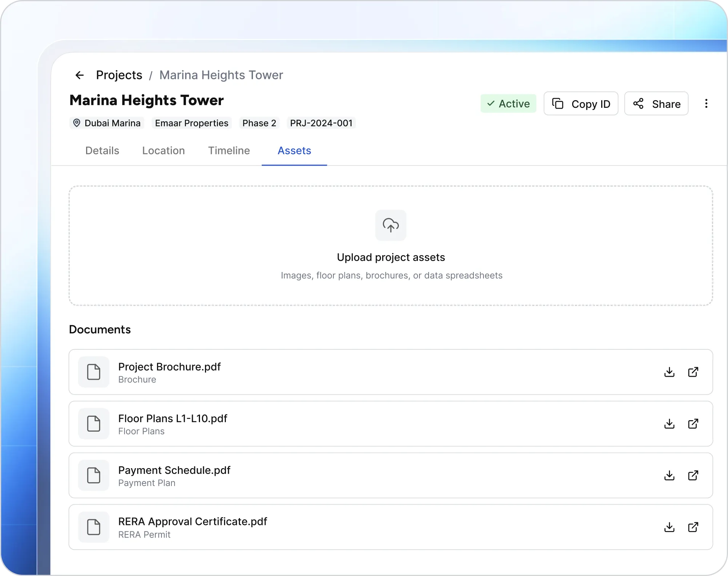Screen dimensions: 728x576
Task: Download RERA Approval Certificate.pdf
Action: click(669, 527)
